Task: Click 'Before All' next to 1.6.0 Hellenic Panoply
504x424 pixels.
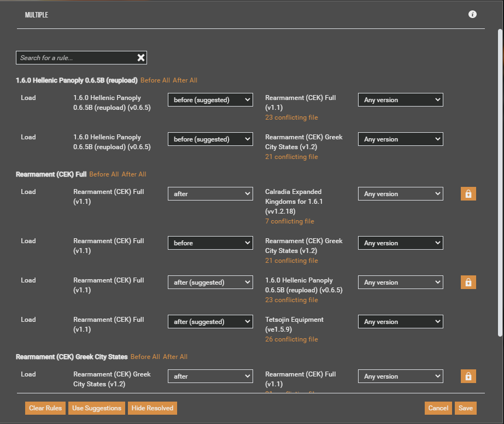Action: coord(155,80)
